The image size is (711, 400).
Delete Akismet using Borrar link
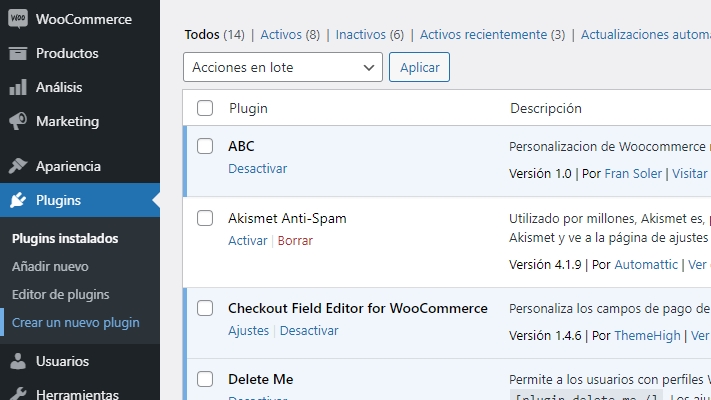[x=295, y=241]
